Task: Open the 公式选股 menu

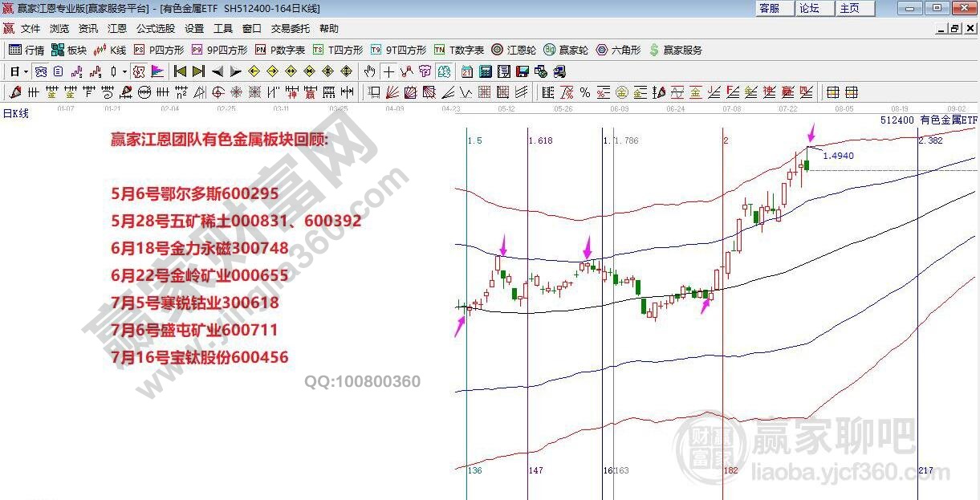Action: (x=155, y=28)
